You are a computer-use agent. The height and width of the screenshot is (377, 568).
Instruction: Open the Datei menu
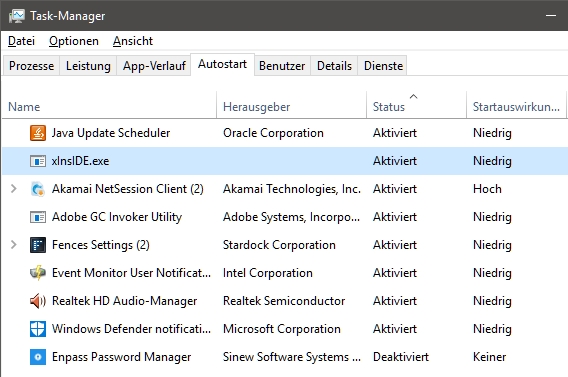click(x=21, y=41)
